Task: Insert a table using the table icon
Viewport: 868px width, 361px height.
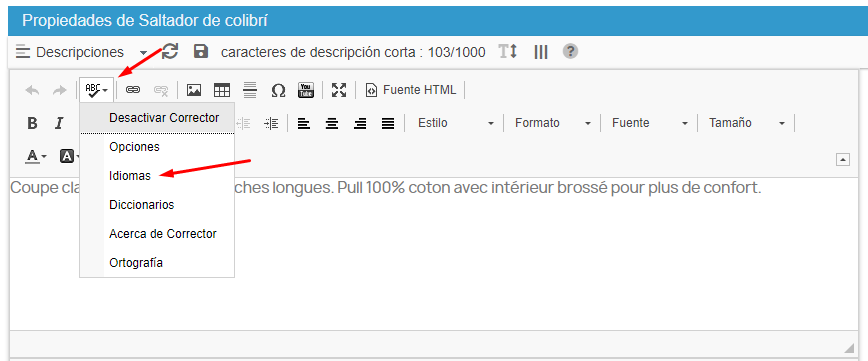Action: tap(222, 90)
